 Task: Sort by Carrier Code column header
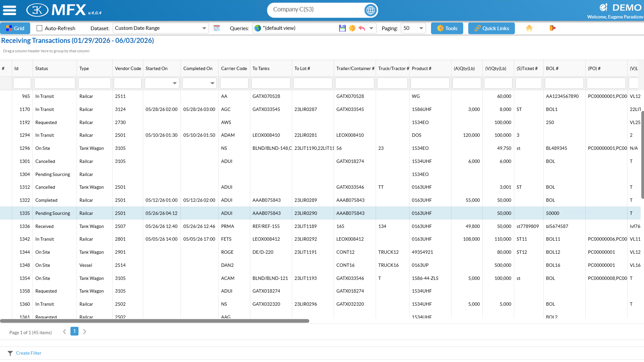(234, 68)
